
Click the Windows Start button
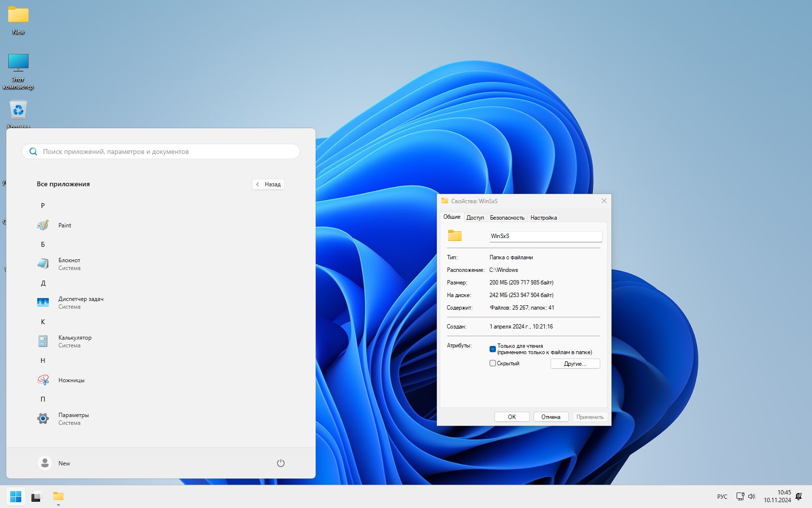[15, 496]
